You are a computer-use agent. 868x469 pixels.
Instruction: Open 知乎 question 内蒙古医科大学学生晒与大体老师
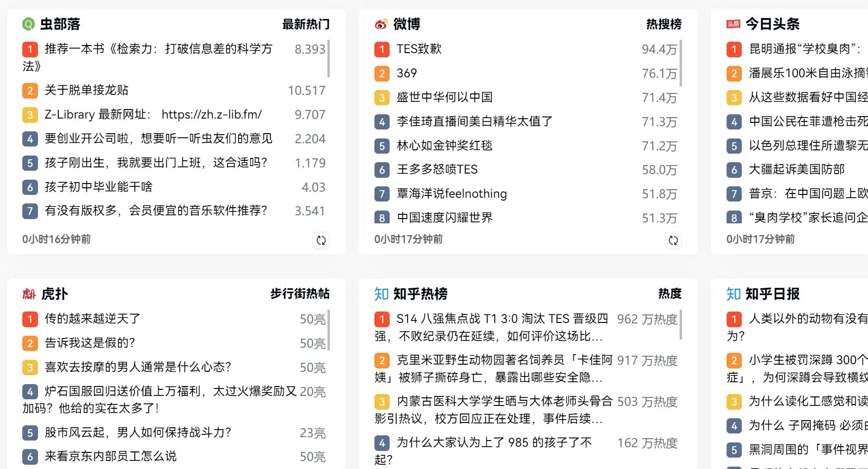(494, 410)
